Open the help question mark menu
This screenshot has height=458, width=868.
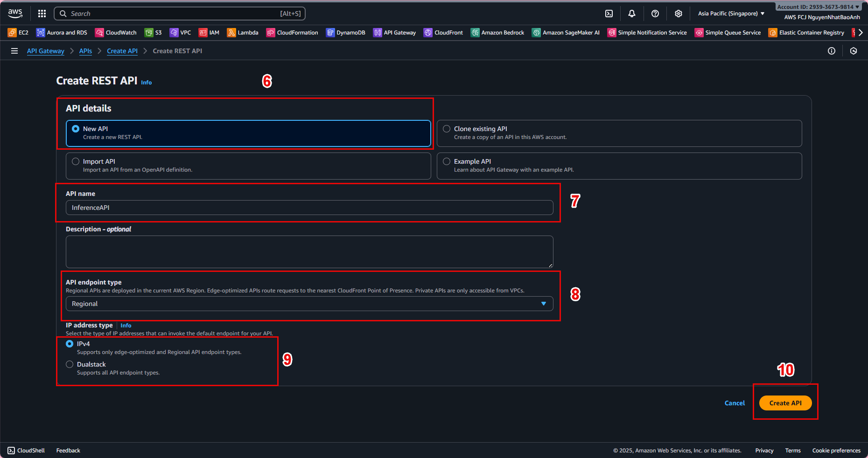tap(655, 14)
